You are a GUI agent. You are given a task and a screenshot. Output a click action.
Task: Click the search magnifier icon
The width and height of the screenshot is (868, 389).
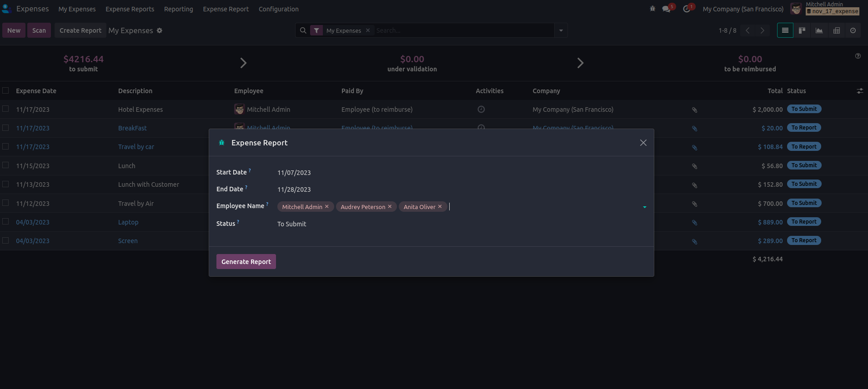(303, 30)
